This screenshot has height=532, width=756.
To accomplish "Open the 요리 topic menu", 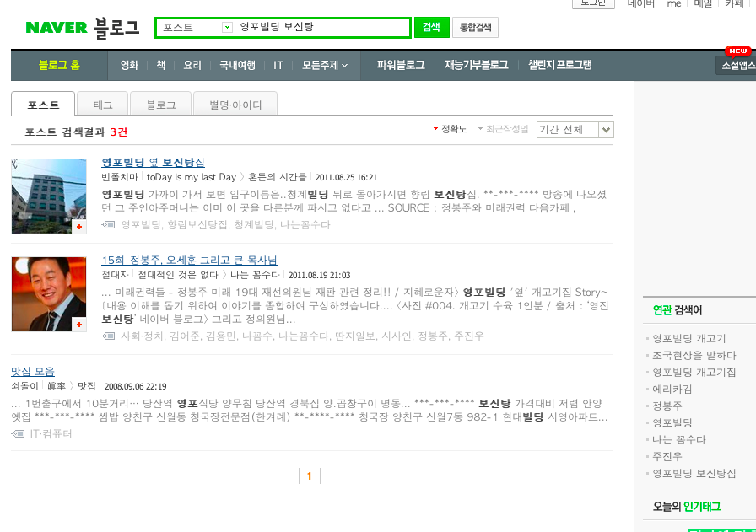I will pos(192,65).
